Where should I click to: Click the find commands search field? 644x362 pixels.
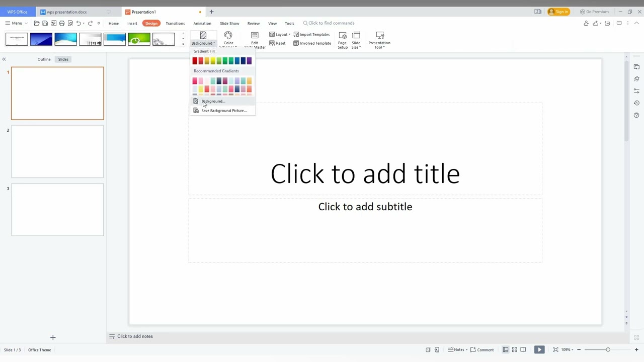coord(330,23)
